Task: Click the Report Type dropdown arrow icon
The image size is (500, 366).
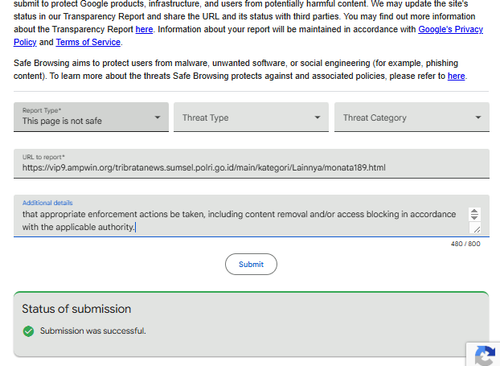Action: (x=157, y=117)
